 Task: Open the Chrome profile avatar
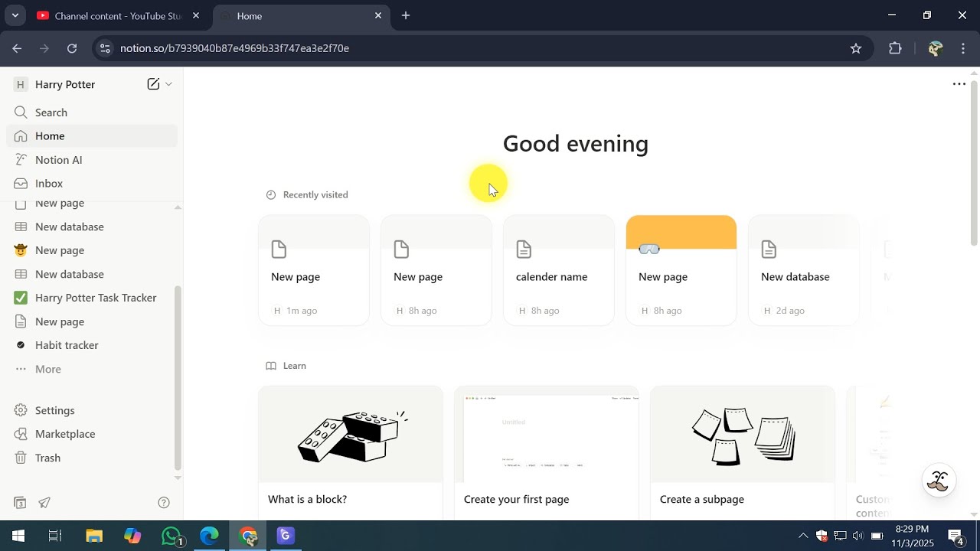click(x=935, y=48)
